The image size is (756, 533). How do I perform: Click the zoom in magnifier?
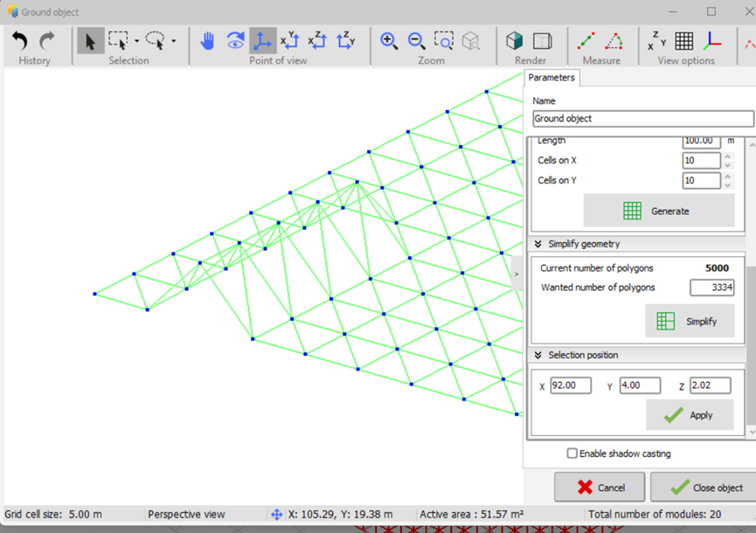389,40
